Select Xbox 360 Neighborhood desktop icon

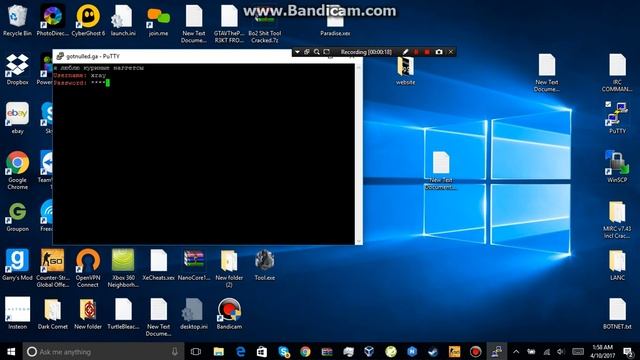pos(123,268)
